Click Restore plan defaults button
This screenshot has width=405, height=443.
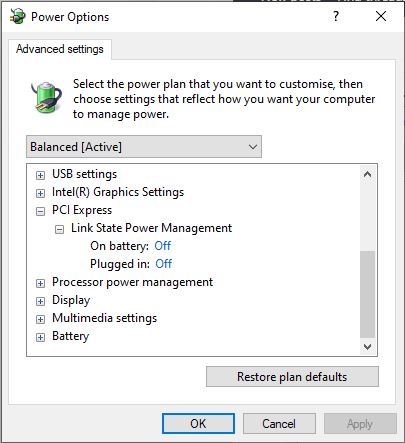click(x=292, y=377)
